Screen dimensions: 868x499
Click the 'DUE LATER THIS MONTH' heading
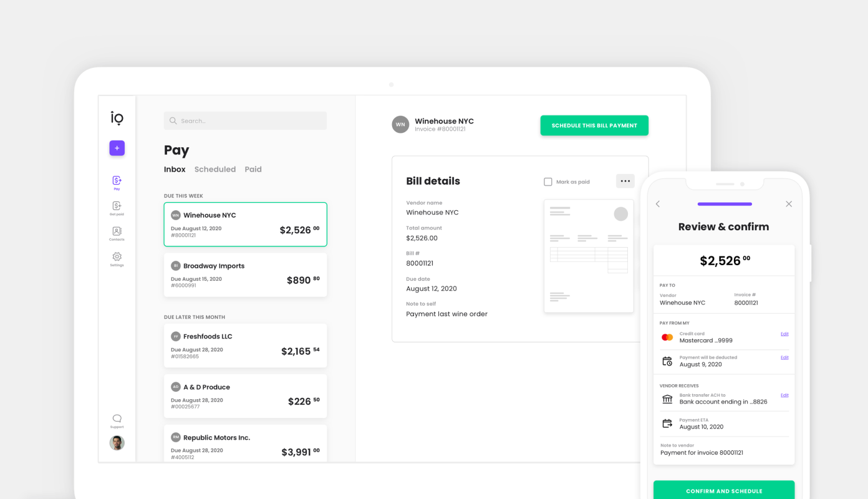tap(195, 317)
